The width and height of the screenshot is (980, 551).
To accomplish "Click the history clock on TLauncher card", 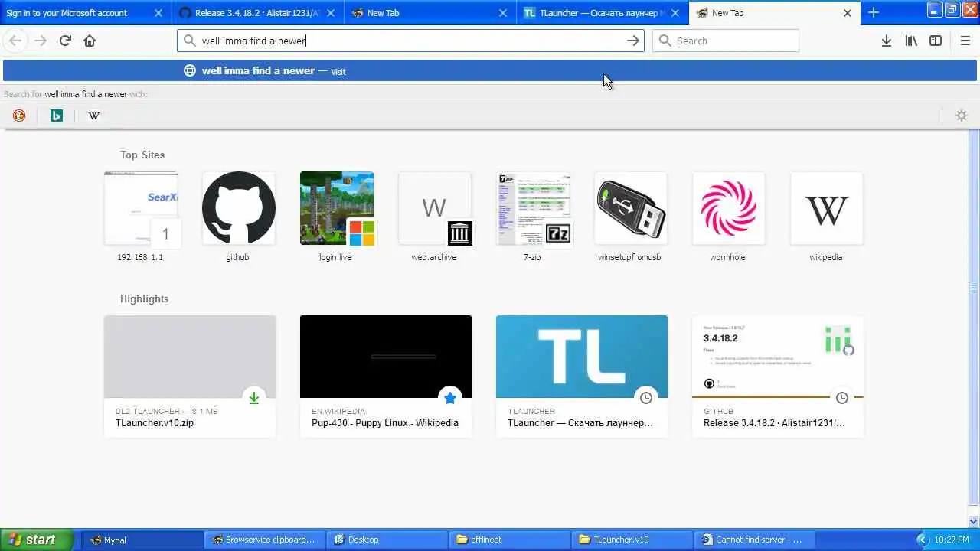I will pos(646,398).
